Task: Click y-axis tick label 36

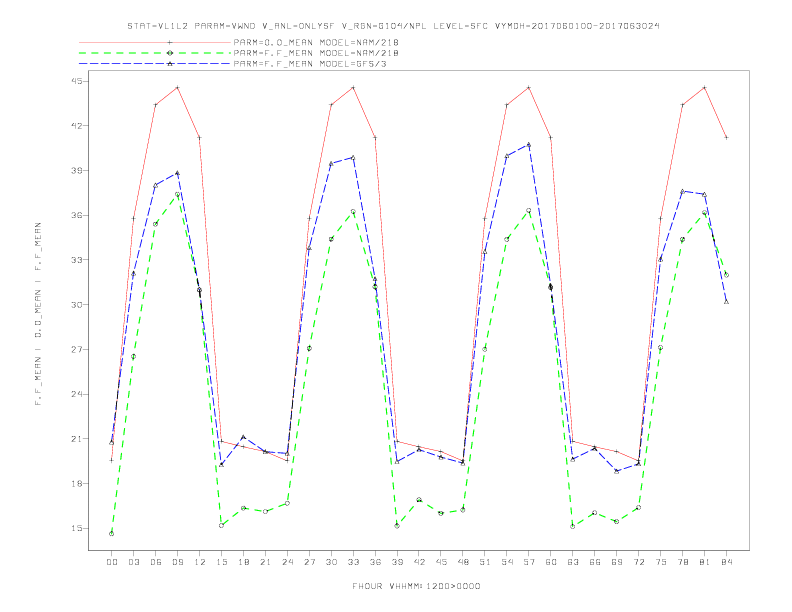Action: click(x=77, y=215)
